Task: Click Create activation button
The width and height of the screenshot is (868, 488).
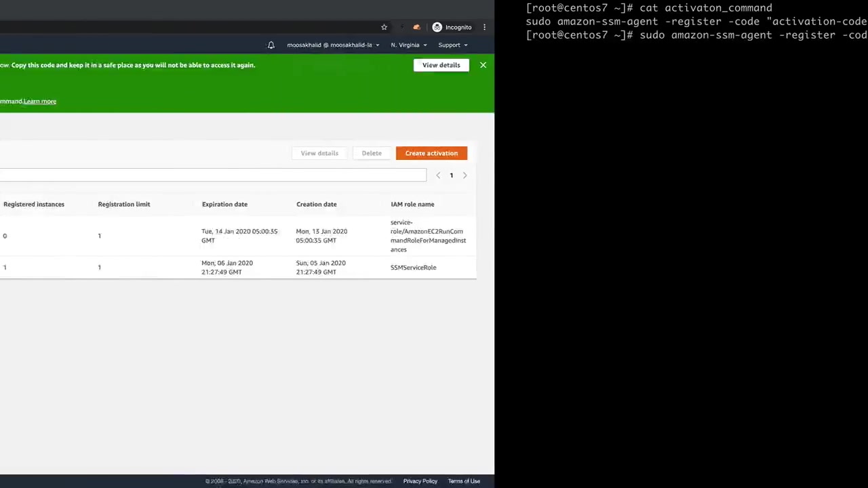Action: pos(431,153)
